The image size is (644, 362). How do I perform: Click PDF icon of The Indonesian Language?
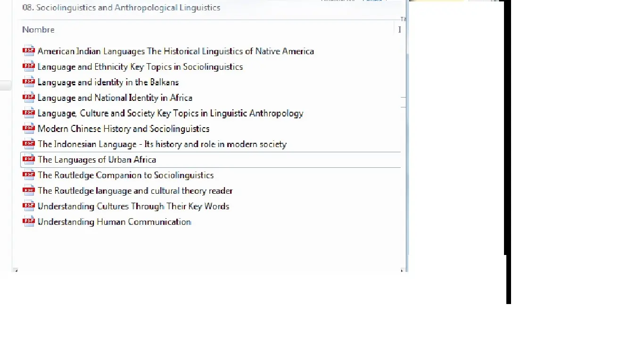29,144
